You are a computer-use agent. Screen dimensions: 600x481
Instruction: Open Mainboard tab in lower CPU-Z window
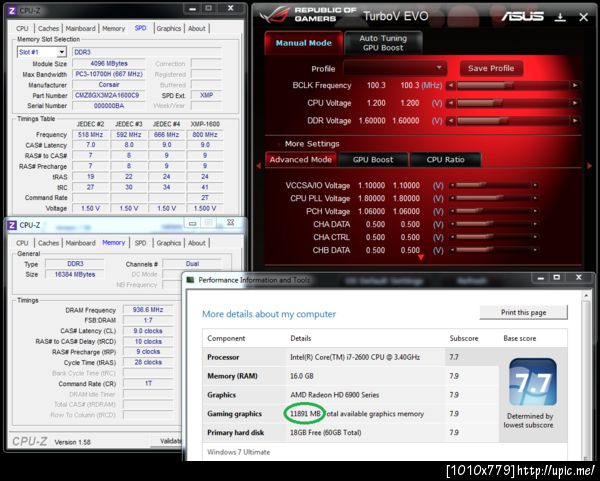[x=80, y=243]
